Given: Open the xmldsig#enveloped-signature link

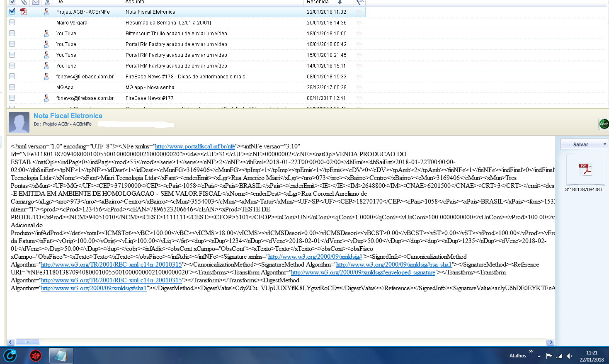Looking at the screenshot, I should pos(363,272).
